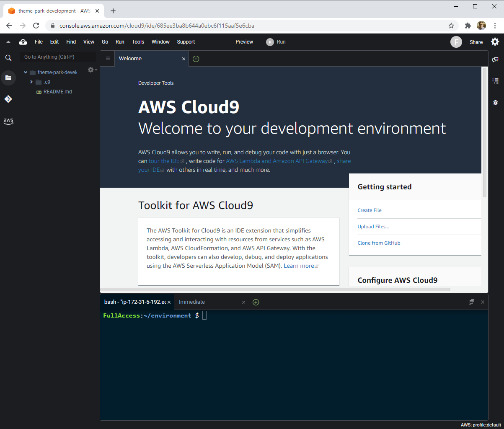Switch to the Immediate tab

click(x=191, y=302)
